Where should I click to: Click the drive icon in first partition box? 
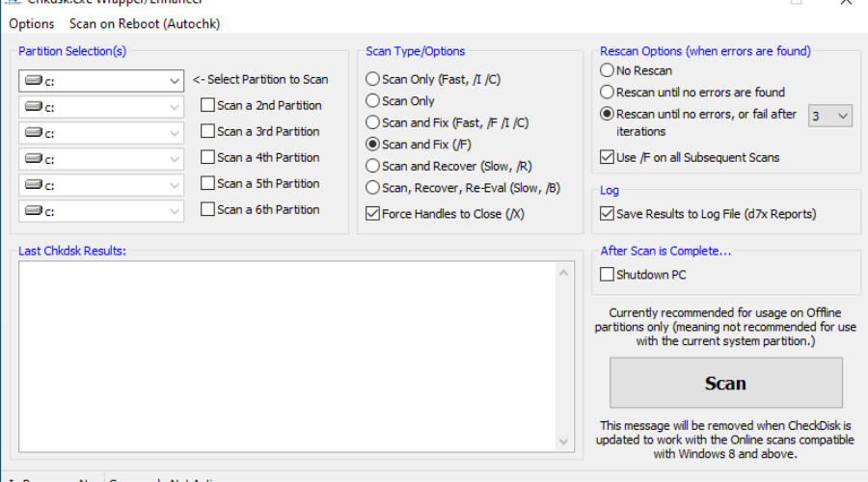[x=34, y=81]
